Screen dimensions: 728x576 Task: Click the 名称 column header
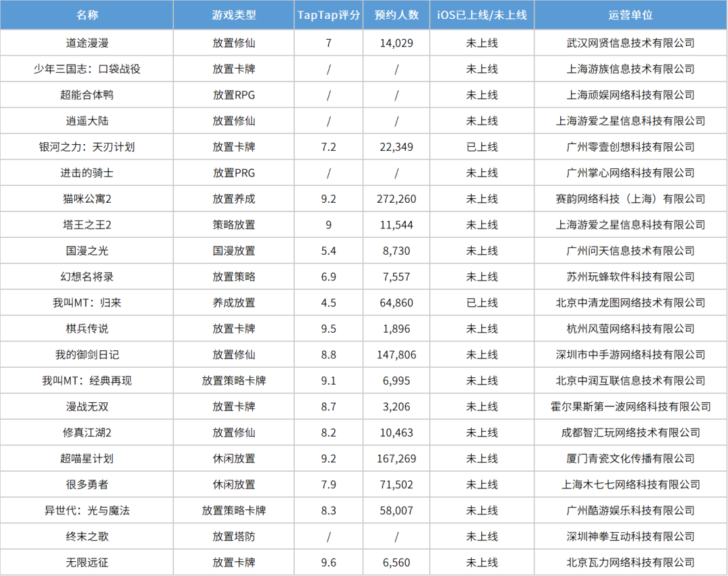pyautogui.click(x=87, y=15)
